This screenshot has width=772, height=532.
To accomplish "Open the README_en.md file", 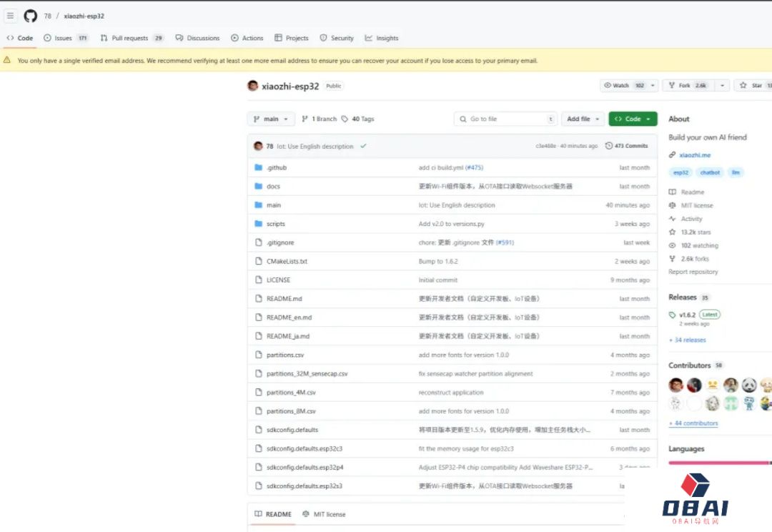I will tap(289, 317).
